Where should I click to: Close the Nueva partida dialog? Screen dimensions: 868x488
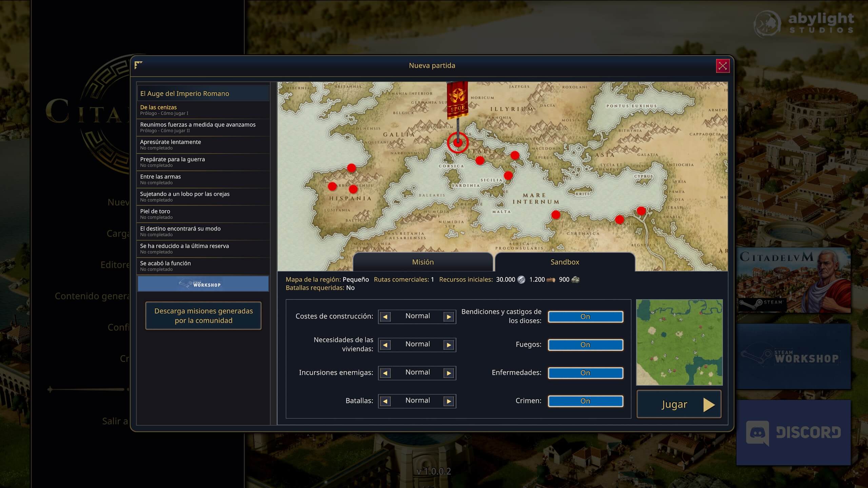point(723,66)
